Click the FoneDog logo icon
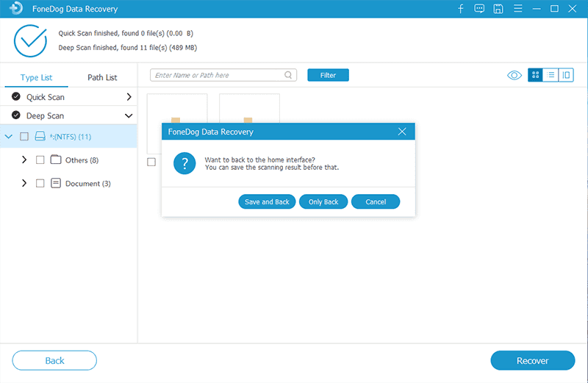 click(x=16, y=8)
